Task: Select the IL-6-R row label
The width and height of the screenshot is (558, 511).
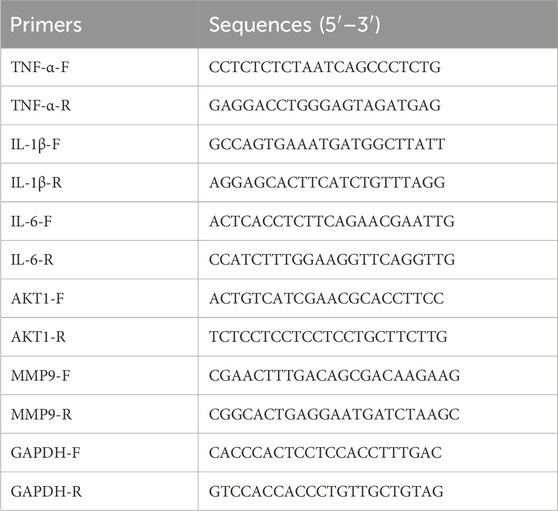Action: (32, 260)
